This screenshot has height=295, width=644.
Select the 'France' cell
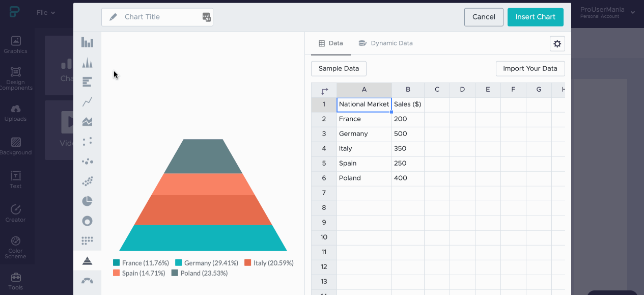point(364,119)
